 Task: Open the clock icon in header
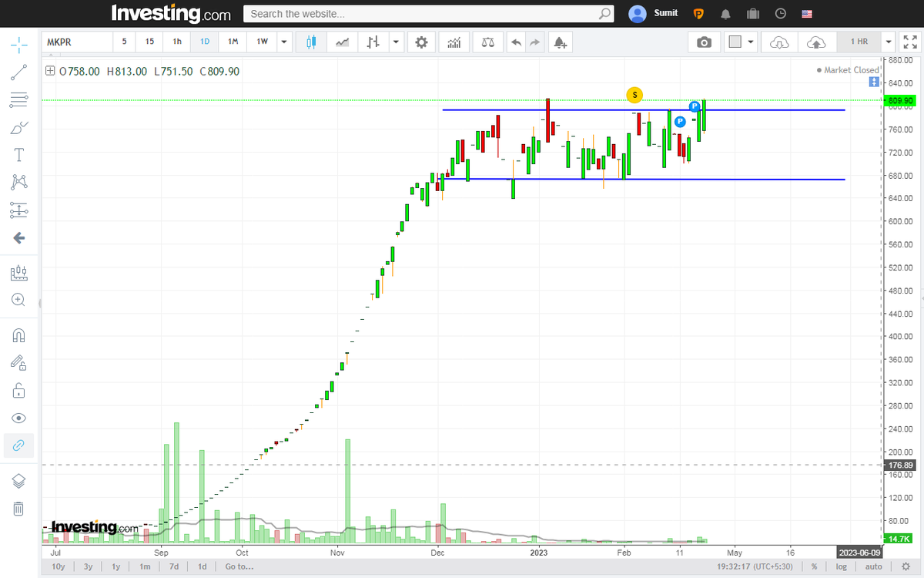coord(781,14)
